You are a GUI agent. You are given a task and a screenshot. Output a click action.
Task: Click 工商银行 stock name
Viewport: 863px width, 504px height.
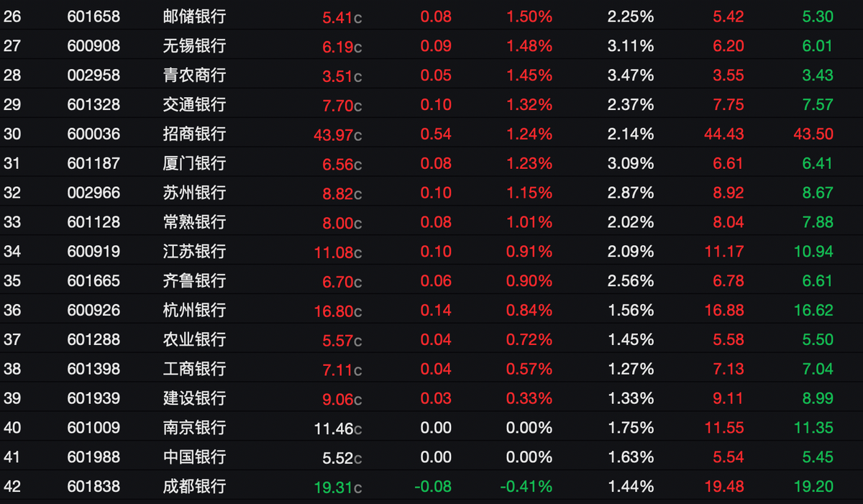[x=194, y=368]
